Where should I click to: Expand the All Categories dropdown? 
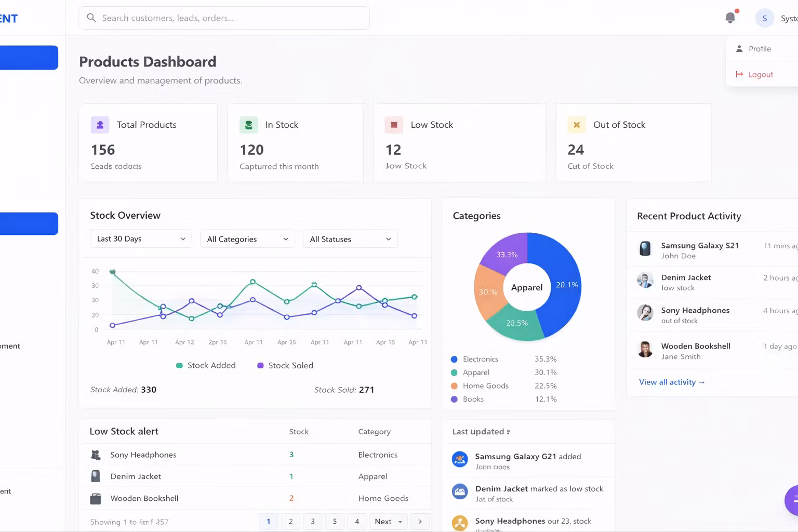[x=247, y=239]
